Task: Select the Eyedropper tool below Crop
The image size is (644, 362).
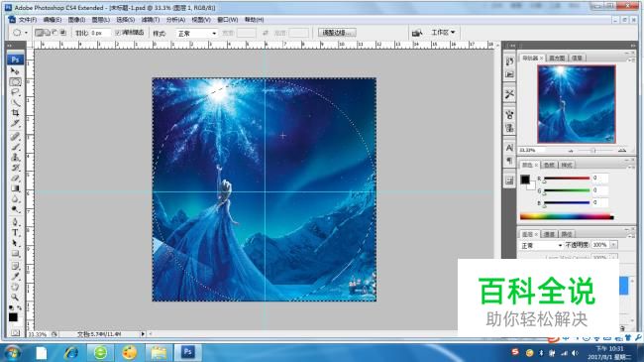Action: click(15, 123)
